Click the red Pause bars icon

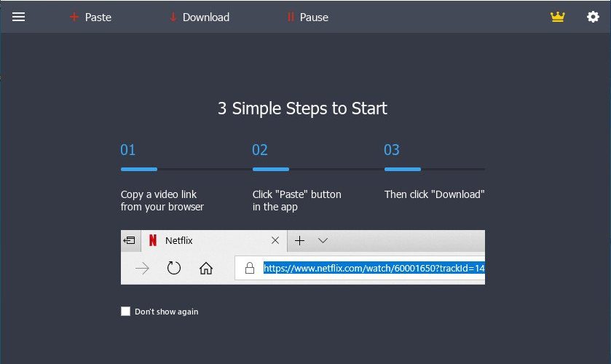click(291, 17)
